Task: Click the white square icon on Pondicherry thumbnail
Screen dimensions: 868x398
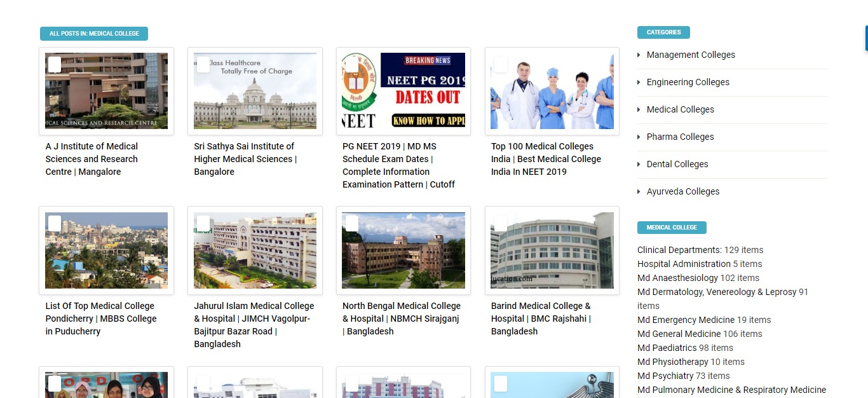Action: coord(55,224)
